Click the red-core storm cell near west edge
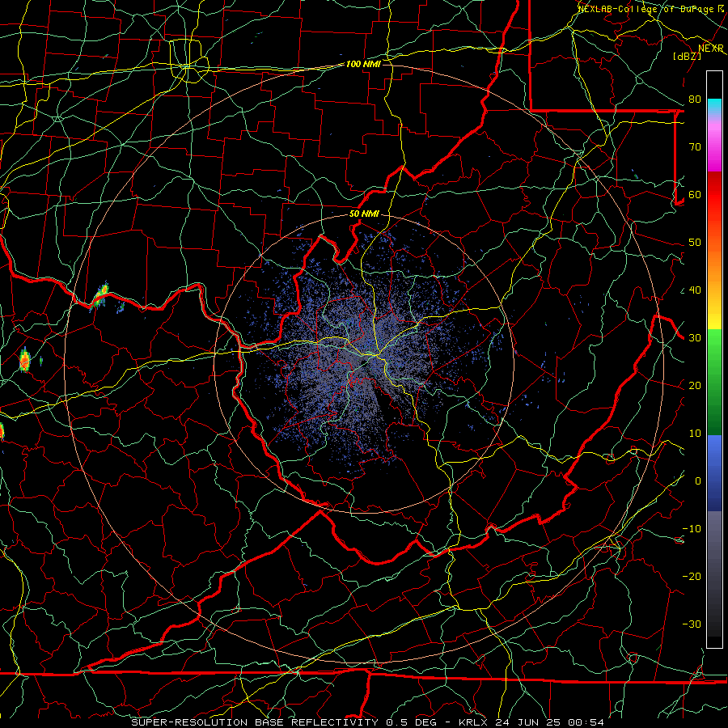 (x=25, y=360)
